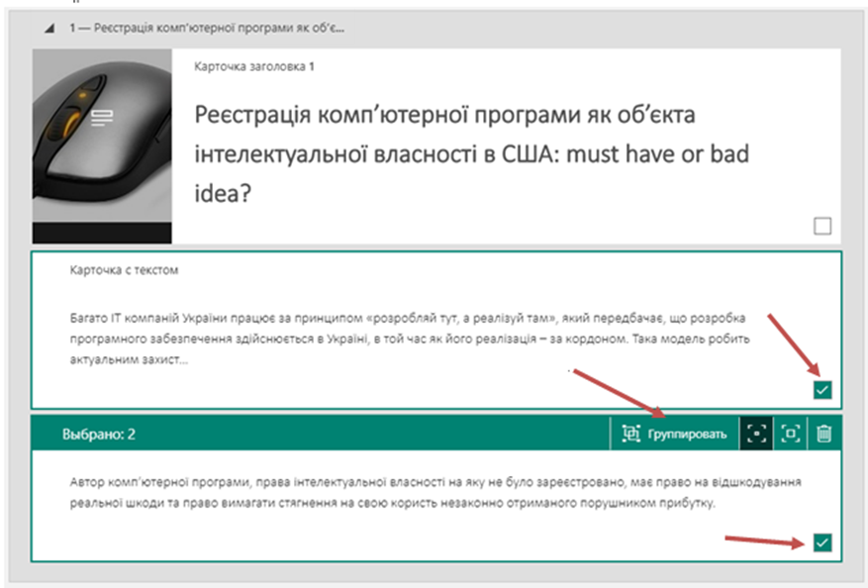
Task: Uncheck the 'Автор комп'ютерної програми' card checkbox
Action: pos(822,542)
